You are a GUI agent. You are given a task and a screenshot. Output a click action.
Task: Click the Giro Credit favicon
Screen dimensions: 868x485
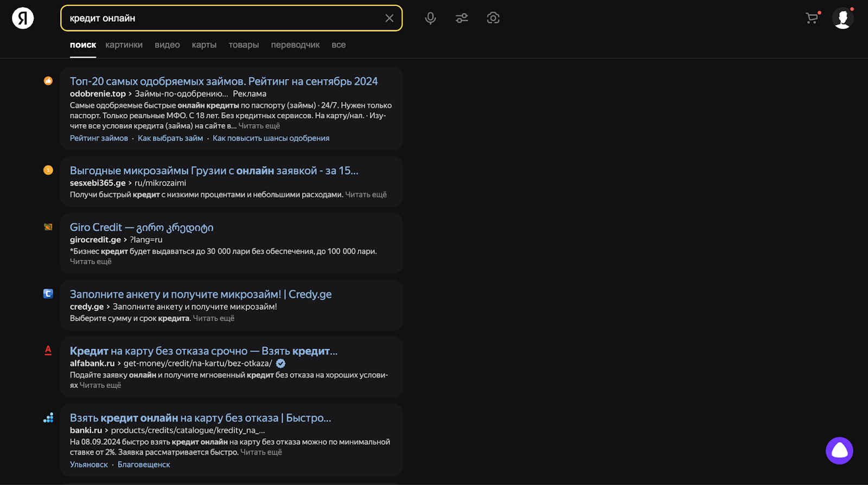(x=48, y=227)
